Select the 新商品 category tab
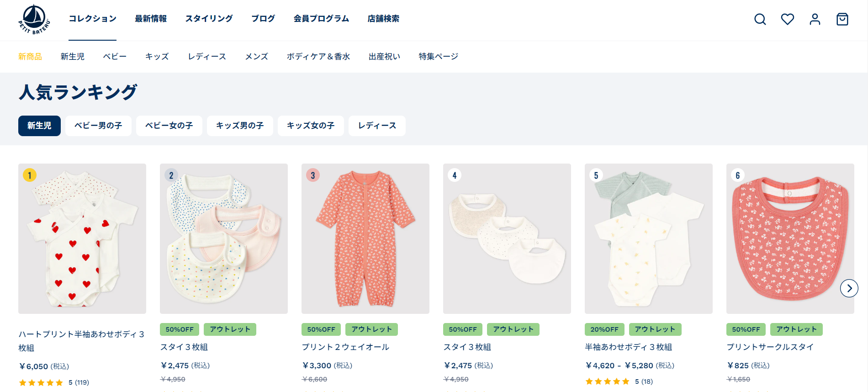The height and width of the screenshot is (392, 868). (30, 57)
